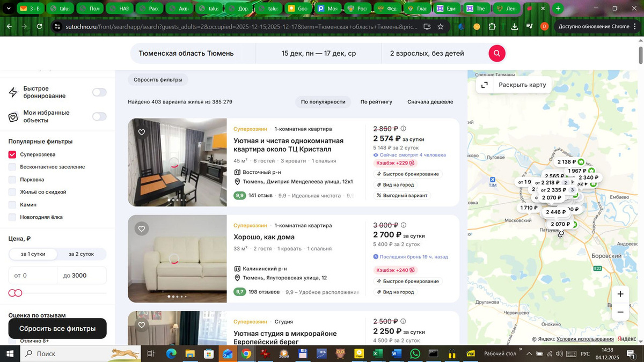
Task: Open listing title Хорошо, как дома
Action: coord(264,237)
